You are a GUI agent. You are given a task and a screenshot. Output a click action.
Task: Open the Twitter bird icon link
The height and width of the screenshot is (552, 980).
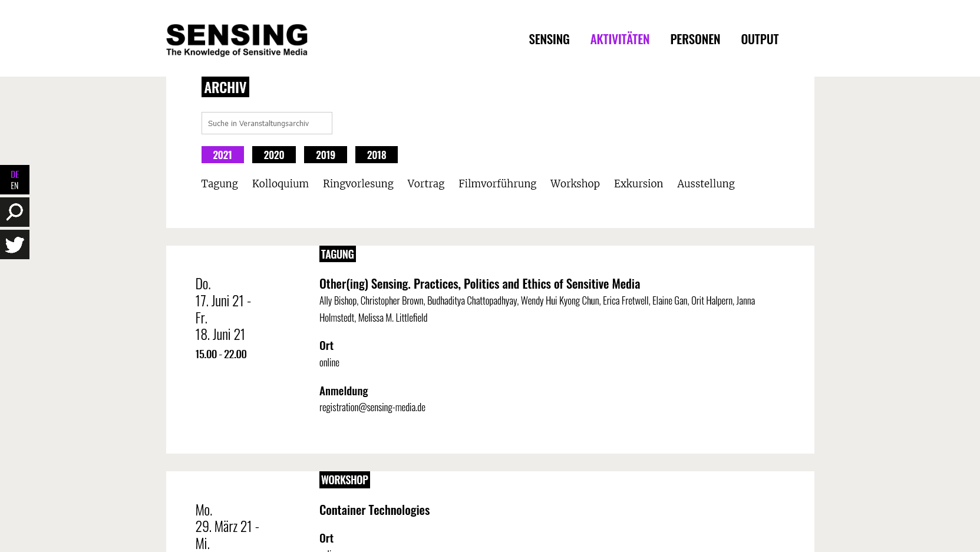pyautogui.click(x=15, y=244)
